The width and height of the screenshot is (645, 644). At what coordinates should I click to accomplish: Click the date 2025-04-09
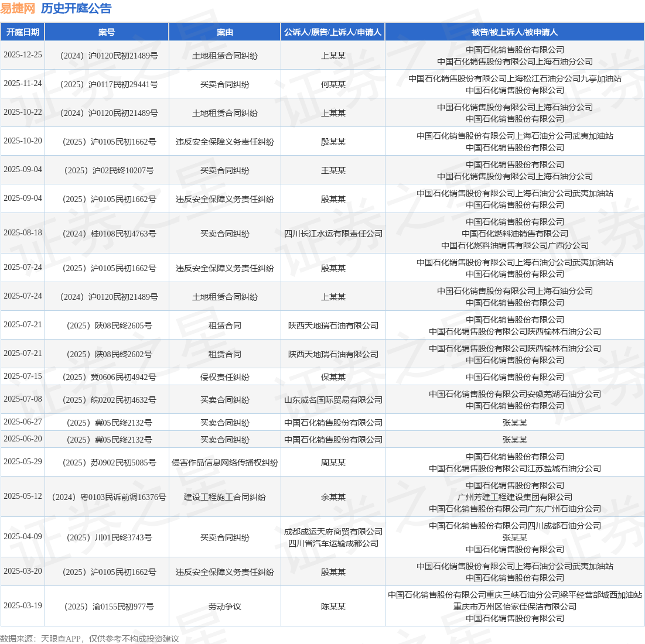click(x=23, y=537)
